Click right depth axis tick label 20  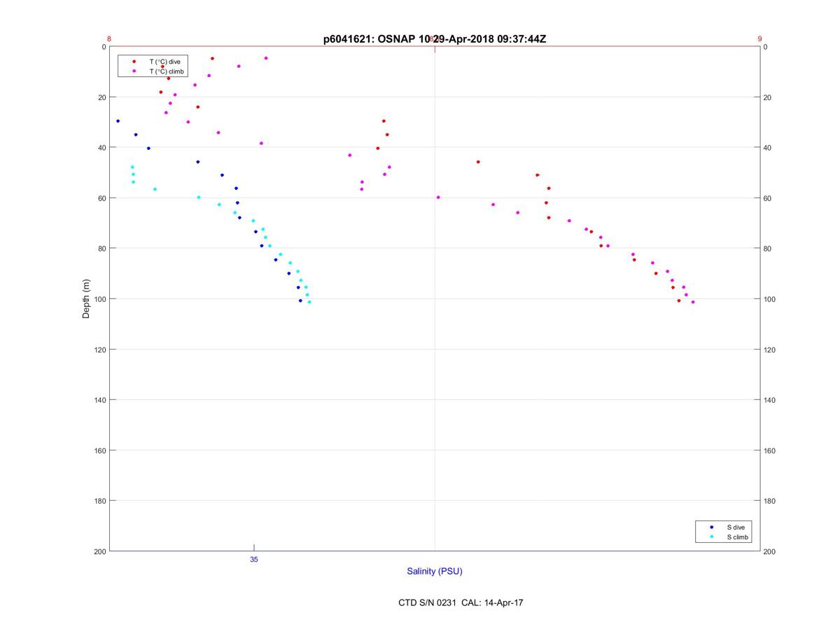(x=768, y=97)
